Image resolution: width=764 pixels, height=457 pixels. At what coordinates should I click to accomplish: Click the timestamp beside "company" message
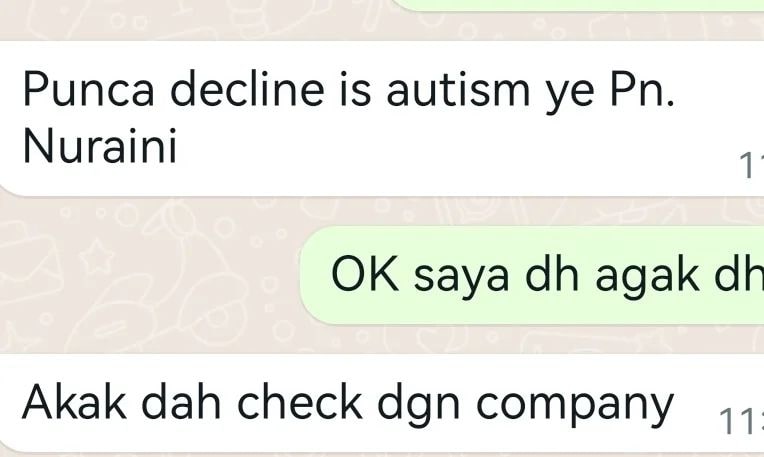click(741, 421)
